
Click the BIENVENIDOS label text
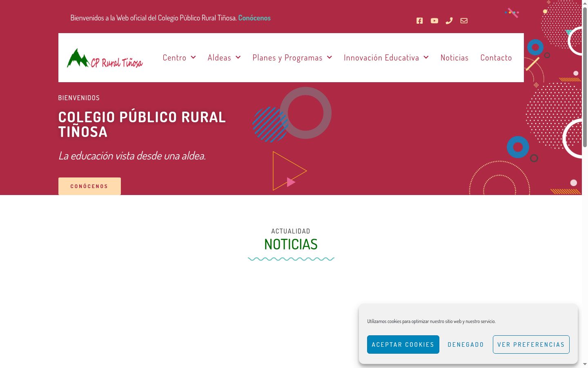[79, 98]
